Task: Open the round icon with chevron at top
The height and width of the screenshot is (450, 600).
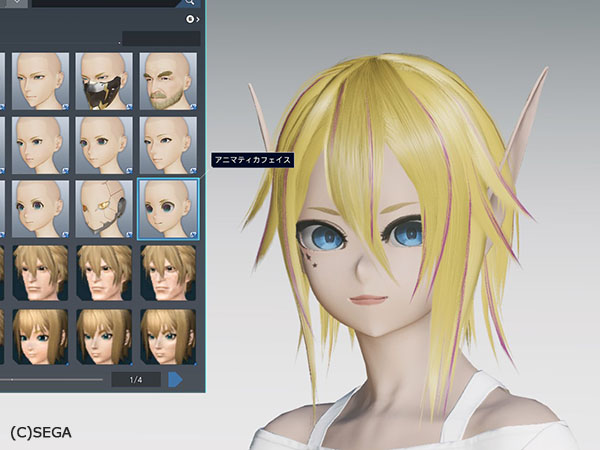Action: (x=192, y=19)
